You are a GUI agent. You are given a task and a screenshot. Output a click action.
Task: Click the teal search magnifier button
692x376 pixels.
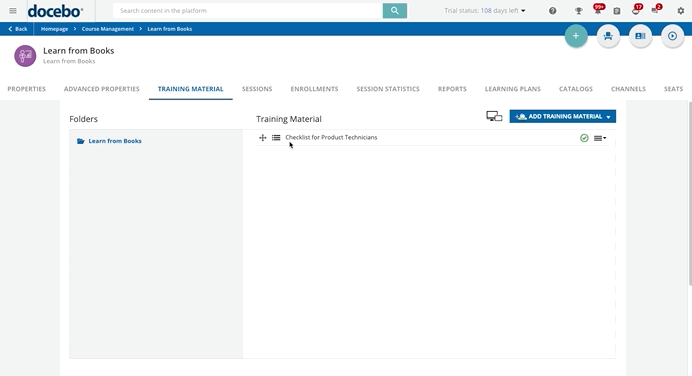click(x=395, y=11)
